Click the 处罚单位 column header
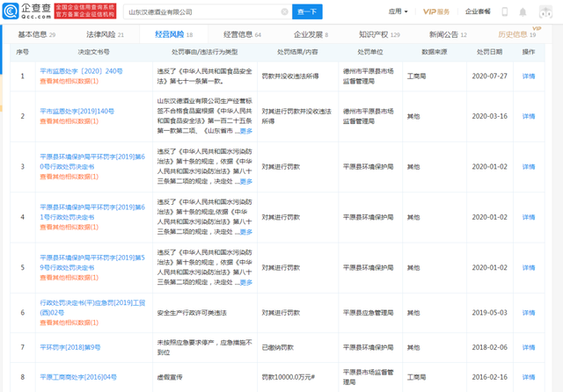 (370, 52)
